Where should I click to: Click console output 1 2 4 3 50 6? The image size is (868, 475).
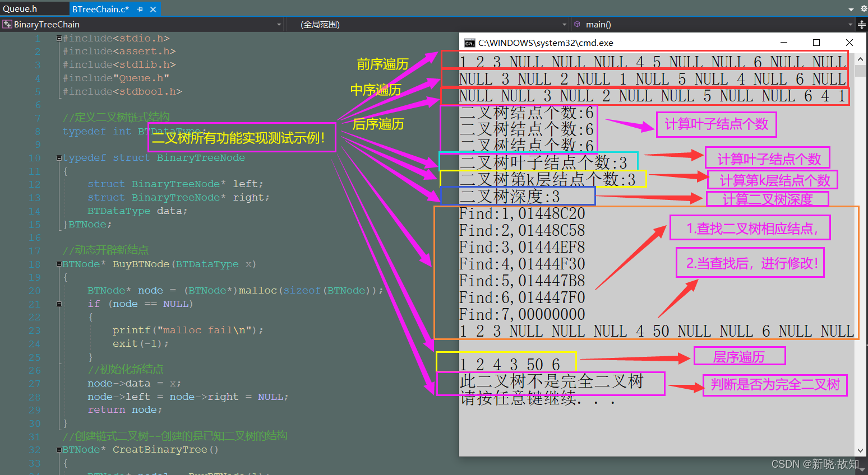(x=510, y=365)
